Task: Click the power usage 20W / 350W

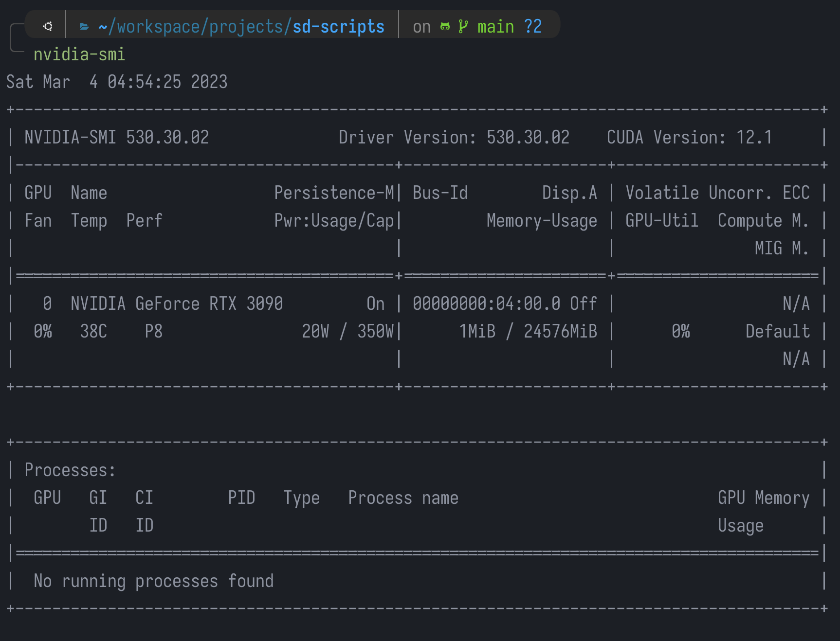Action: (x=347, y=331)
